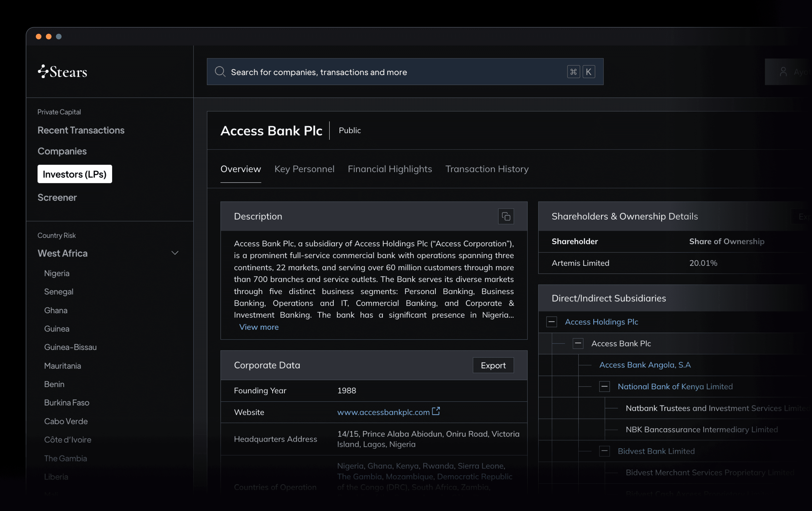
Task: Select Benin in the country list
Action: (54, 384)
